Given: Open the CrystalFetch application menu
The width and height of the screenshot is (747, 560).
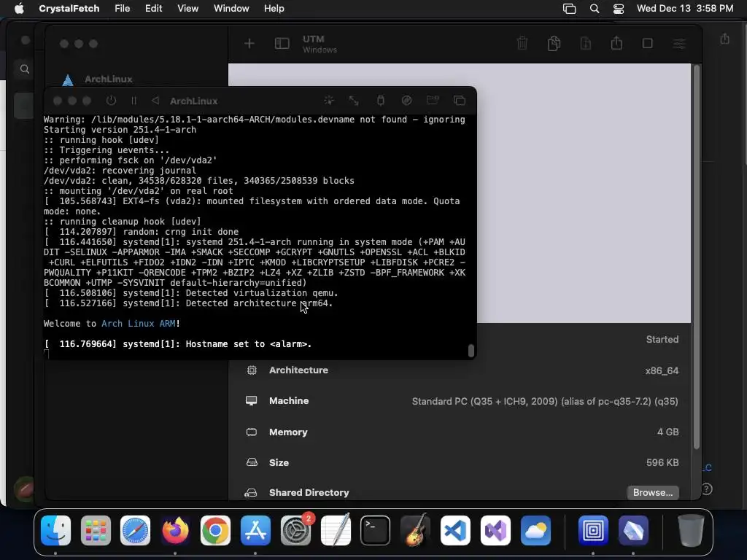Looking at the screenshot, I should pyautogui.click(x=69, y=9).
